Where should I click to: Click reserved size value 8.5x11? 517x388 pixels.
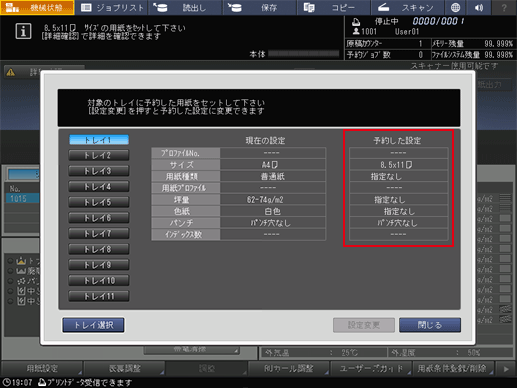coord(398,165)
